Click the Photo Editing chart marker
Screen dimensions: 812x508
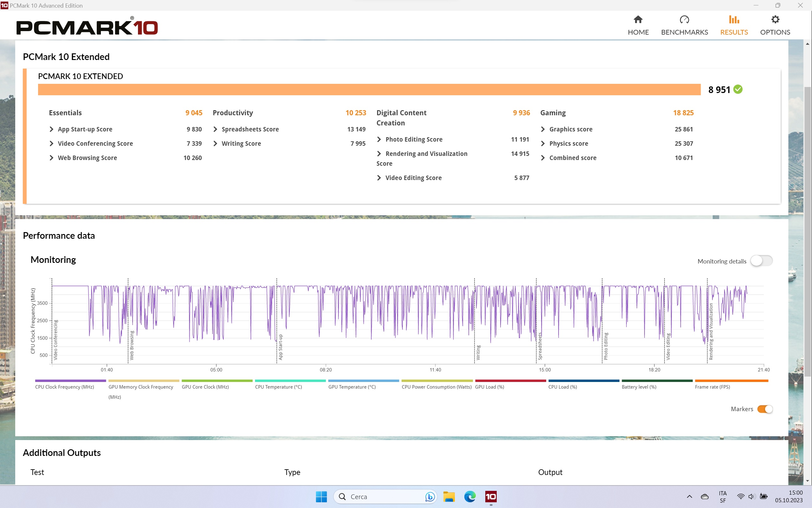click(x=606, y=346)
